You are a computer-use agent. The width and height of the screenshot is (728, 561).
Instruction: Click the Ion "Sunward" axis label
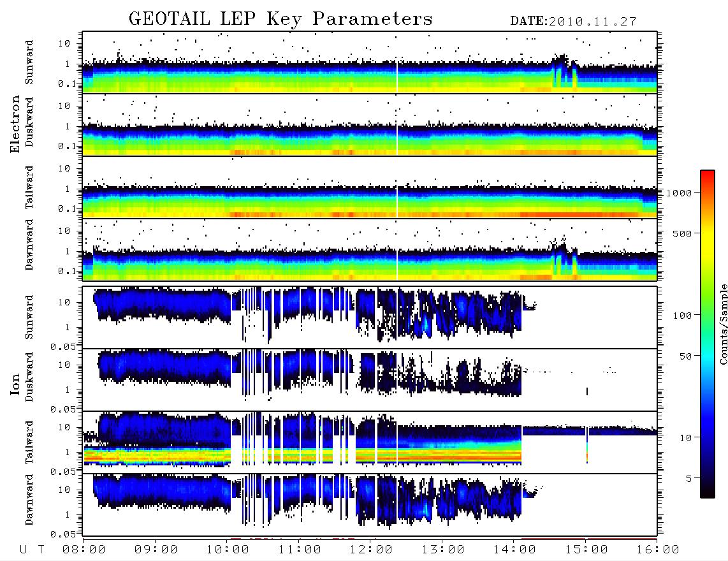click(x=29, y=317)
